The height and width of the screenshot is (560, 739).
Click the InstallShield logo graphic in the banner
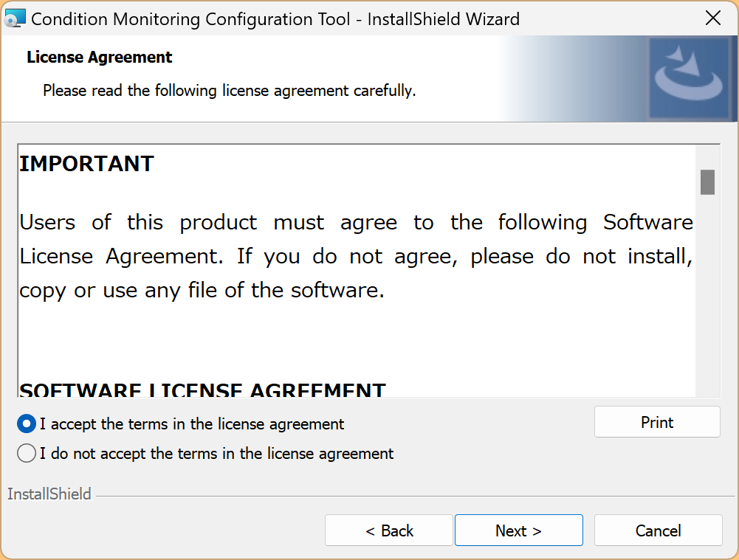tap(689, 77)
